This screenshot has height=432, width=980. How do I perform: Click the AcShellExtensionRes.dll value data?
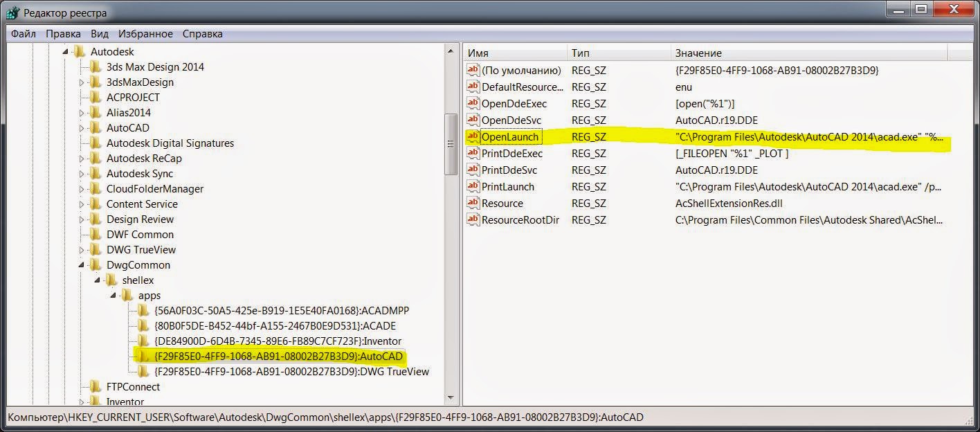pyautogui.click(x=729, y=203)
